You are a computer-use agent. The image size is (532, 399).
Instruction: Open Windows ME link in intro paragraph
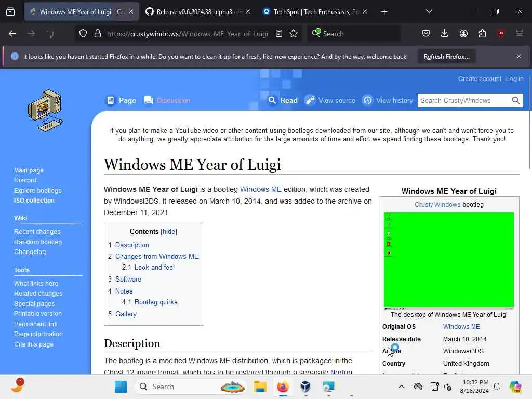pyautogui.click(x=261, y=189)
